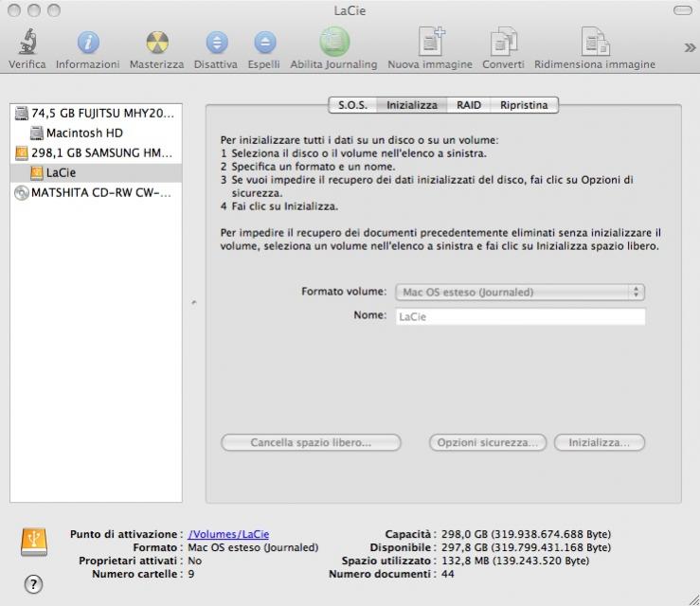Image resolution: width=700 pixels, height=606 pixels.
Task: Click the window resize grip corner
Action: tap(693, 599)
